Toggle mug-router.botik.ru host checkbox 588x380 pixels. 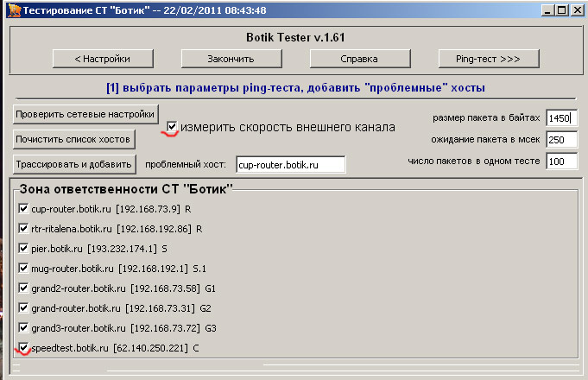point(23,268)
